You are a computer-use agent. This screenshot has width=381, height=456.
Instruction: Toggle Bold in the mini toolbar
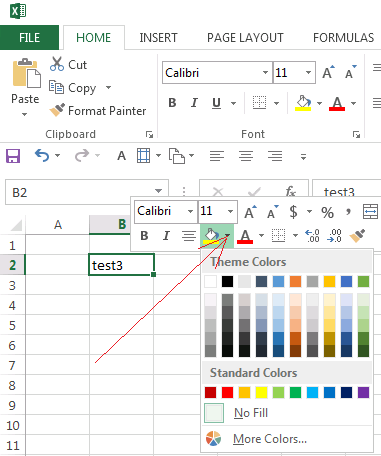click(144, 236)
